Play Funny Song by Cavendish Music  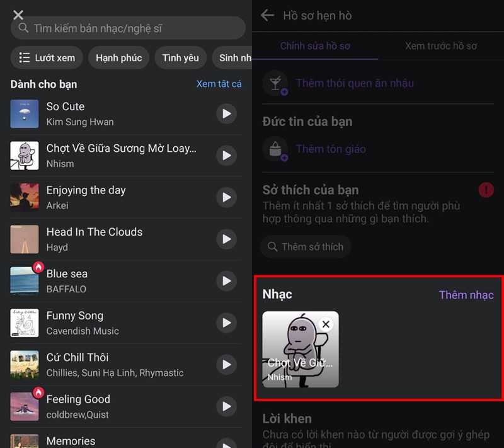(226, 323)
